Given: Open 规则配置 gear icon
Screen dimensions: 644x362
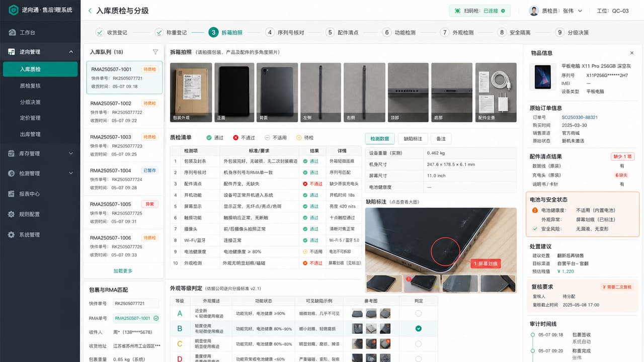Looking at the screenshot, I should coord(12,214).
